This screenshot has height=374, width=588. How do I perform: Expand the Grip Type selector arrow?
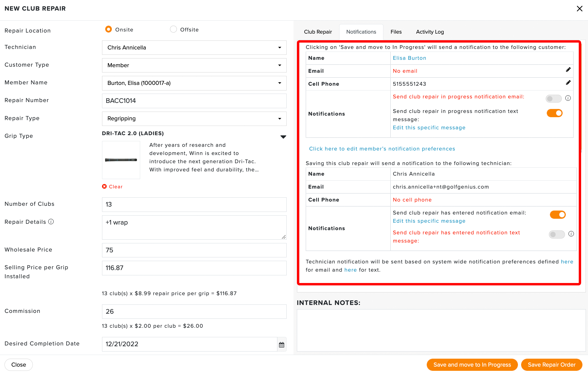[283, 137]
